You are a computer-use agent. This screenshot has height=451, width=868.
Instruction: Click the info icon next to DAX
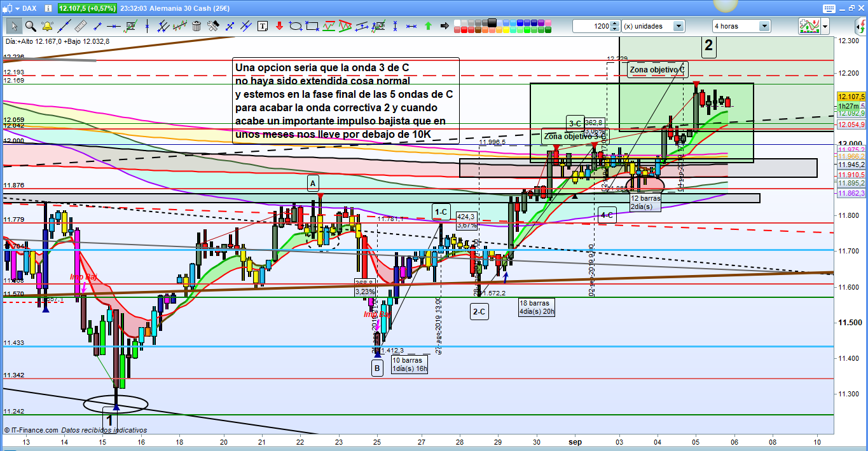pyautogui.click(x=50, y=8)
